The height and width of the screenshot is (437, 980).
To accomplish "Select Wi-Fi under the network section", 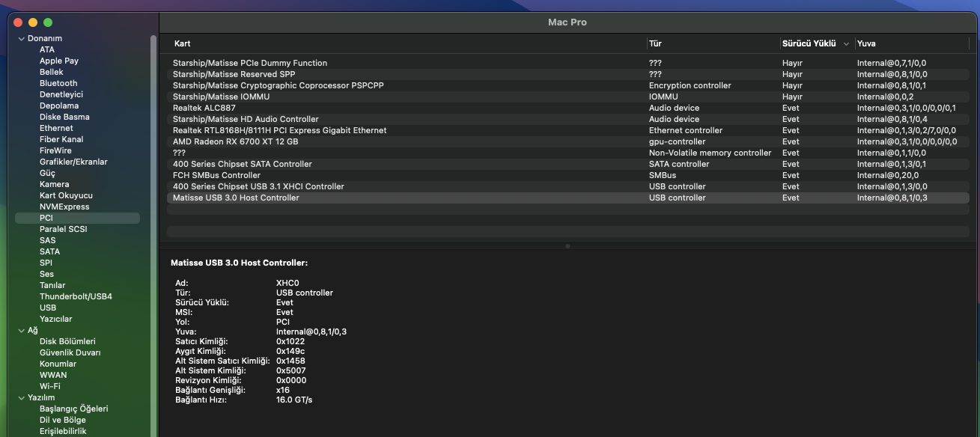I will (50, 386).
